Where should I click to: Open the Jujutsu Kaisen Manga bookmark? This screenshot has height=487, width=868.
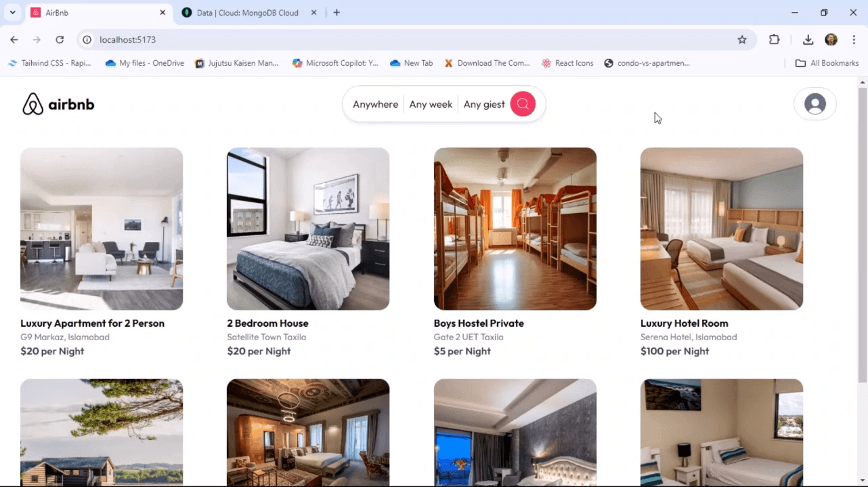pos(237,63)
